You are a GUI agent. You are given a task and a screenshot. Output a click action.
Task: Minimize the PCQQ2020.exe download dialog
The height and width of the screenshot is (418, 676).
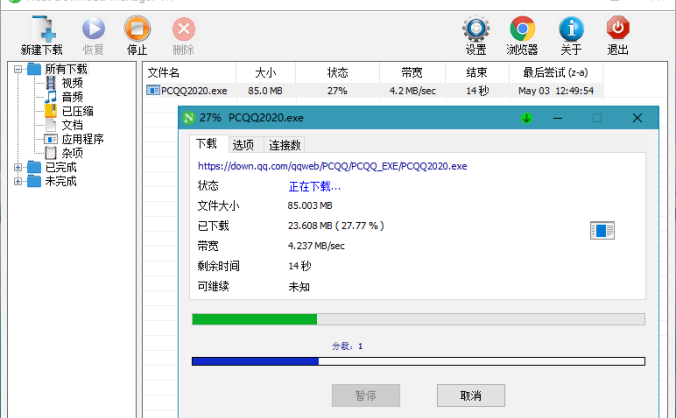(557, 118)
